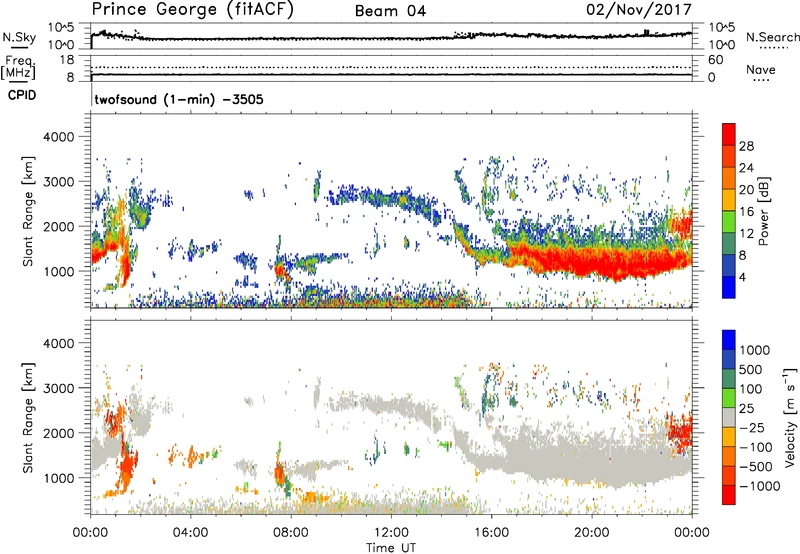Click the '60' Nave axis tick label
Image resolution: width=800 pixels, height=554 pixels.
pyautogui.click(x=716, y=60)
